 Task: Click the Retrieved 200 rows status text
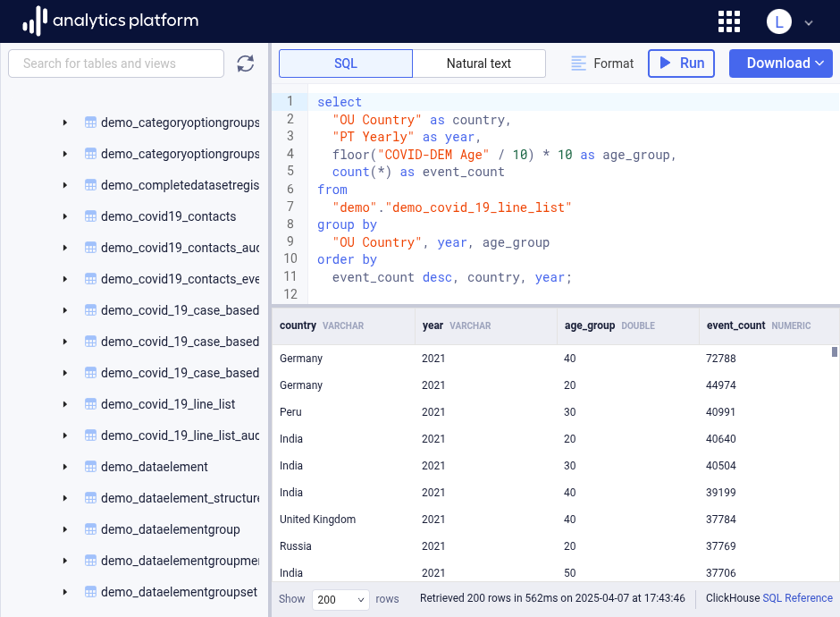click(x=552, y=598)
